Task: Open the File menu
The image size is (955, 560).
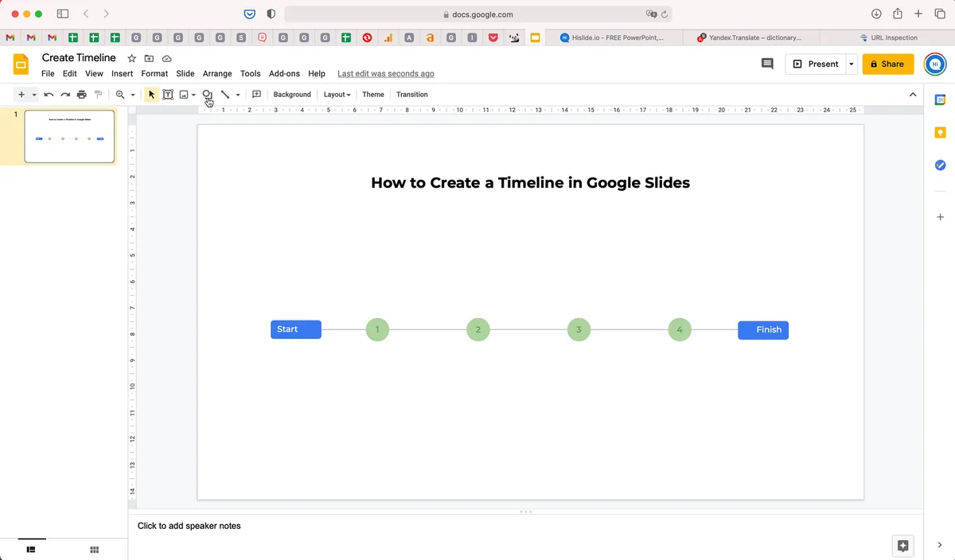Action: pyautogui.click(x=48, y=73)
